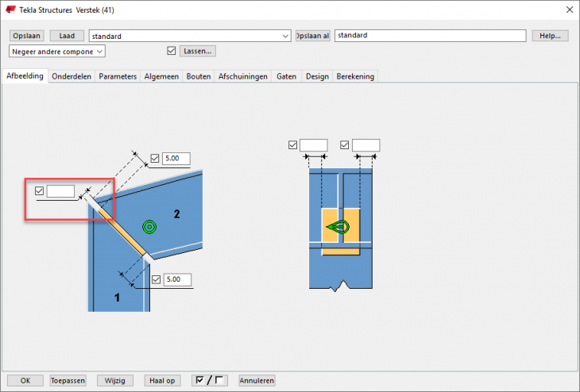Open the Negeer andere compone dropdown
Screen dimensions: 580x392
point(57,52)
